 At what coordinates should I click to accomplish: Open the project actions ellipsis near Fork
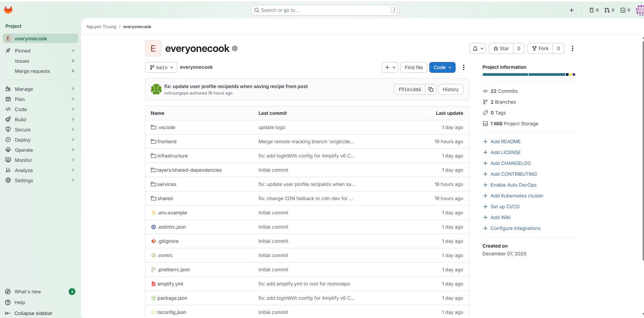(573, 48)
